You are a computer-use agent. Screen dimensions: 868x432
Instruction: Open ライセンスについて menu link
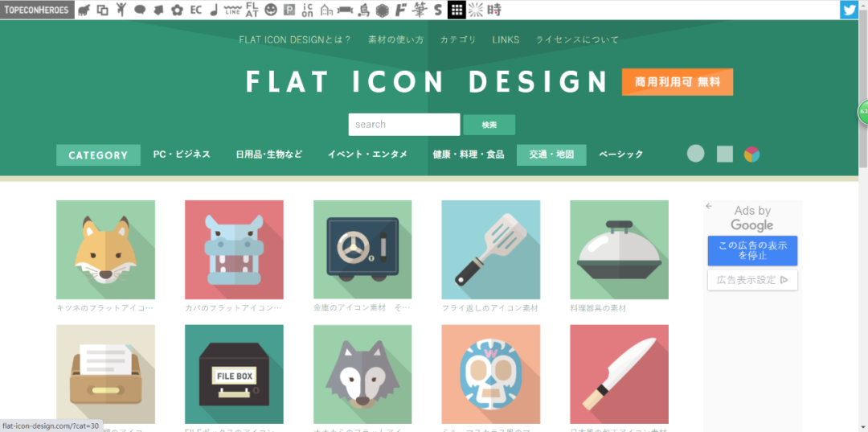(577, 40)
